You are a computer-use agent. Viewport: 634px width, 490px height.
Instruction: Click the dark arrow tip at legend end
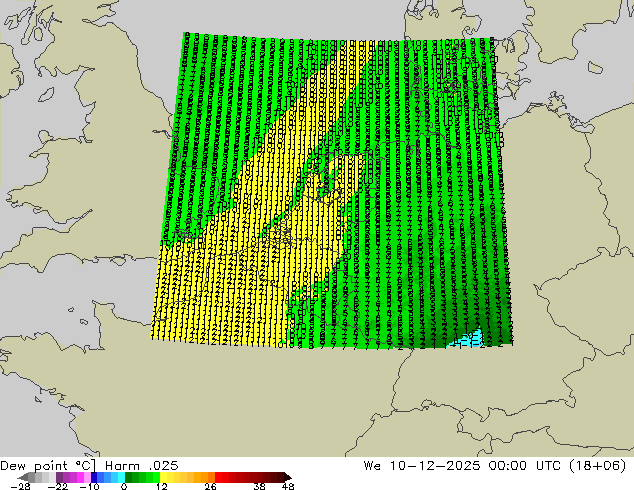[x=286, y=477]
